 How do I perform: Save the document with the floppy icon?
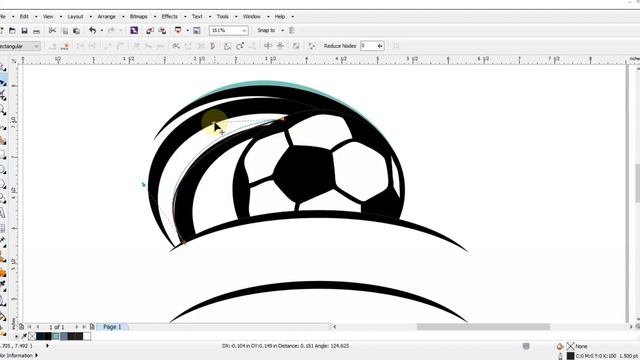pyautogui.click(x=24, y=31)
